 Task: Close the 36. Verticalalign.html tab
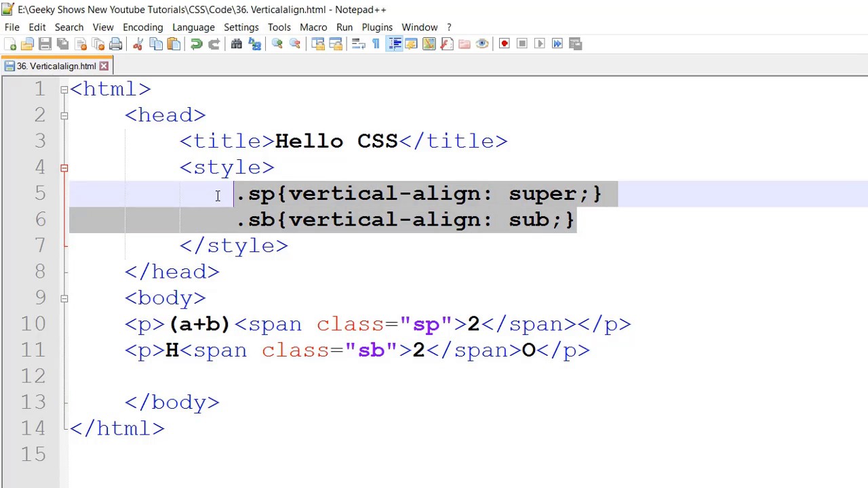[x=104, y=66]
